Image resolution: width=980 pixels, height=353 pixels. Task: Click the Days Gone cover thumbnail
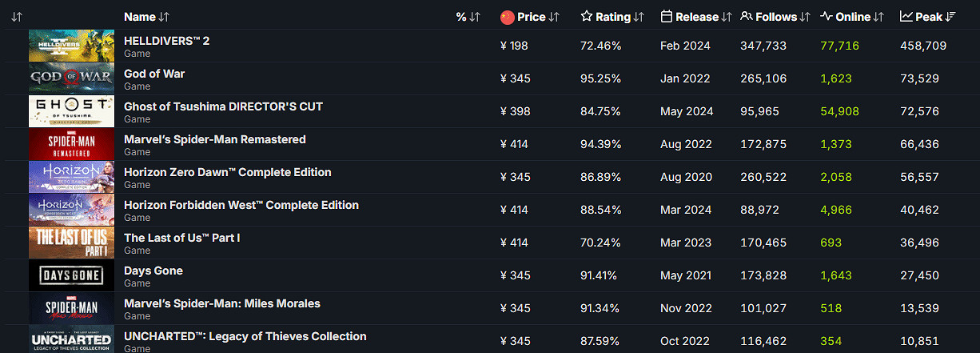pyautogui.click(x=71, y=275)
